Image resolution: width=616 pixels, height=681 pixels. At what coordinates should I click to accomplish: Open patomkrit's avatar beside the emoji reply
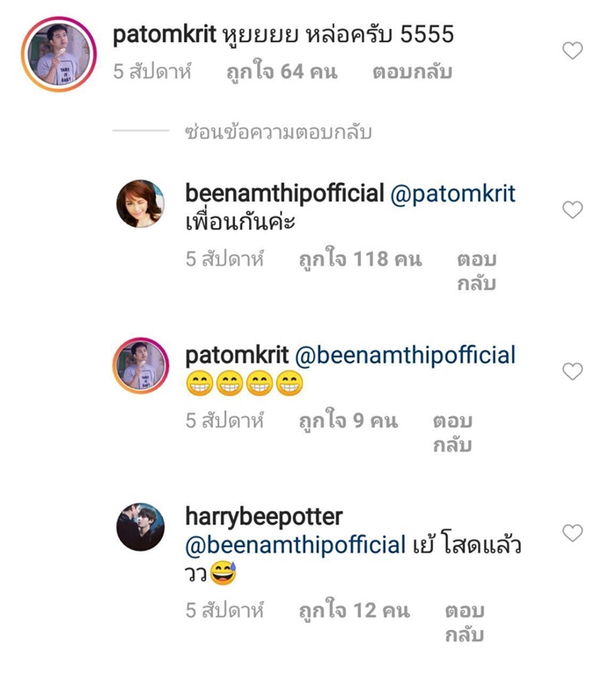[x=141, y=364]
